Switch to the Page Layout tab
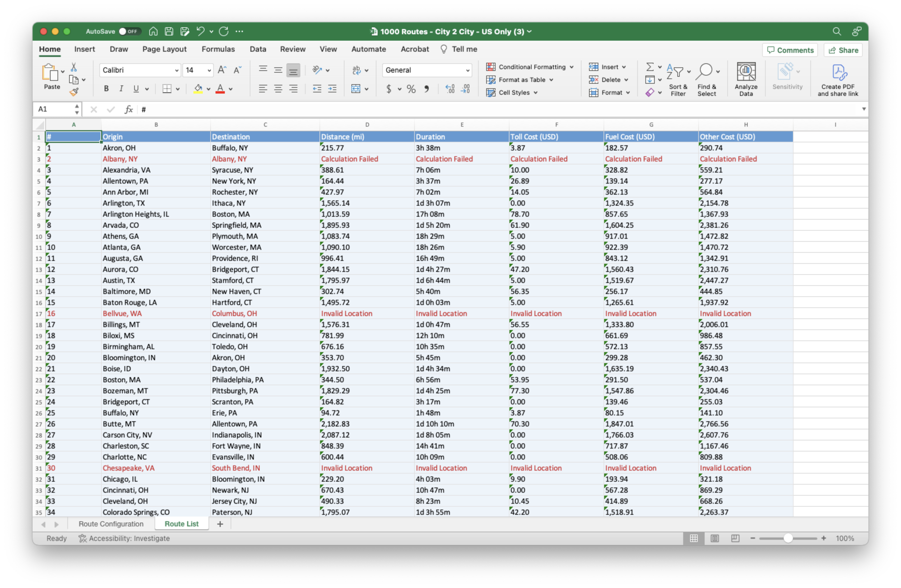Image resolution: width=901 pixels, height=588 pixels. pos(164,49)
